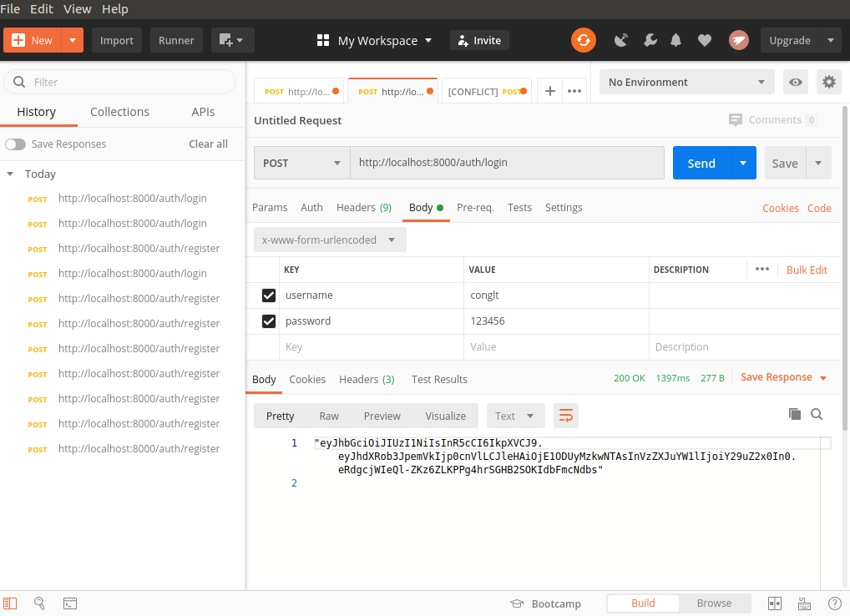Uncheck the password parameter checkbox

pyautogui.click(x=269, y=321)
